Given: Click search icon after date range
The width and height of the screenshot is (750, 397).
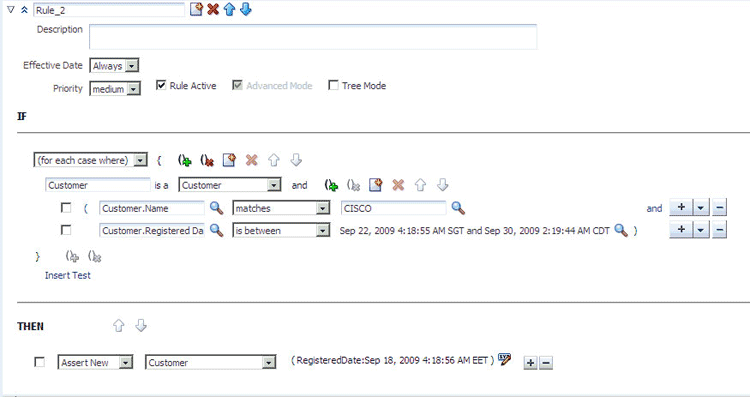Looking at the screenshot, I should coord(621,230).
